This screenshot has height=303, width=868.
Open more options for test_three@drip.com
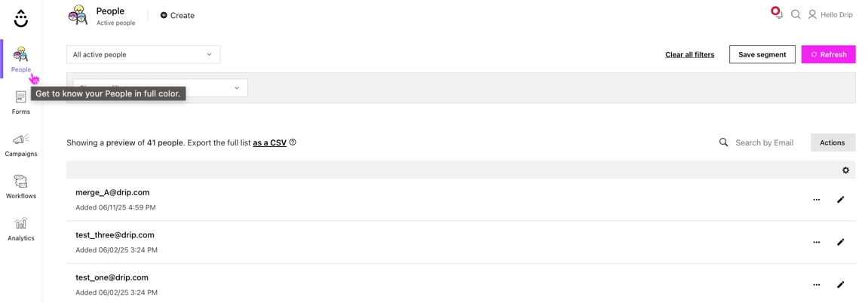816,243
